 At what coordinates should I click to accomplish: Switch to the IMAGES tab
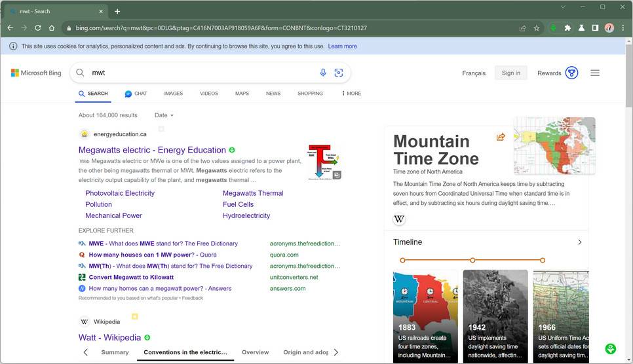(174, 93)
